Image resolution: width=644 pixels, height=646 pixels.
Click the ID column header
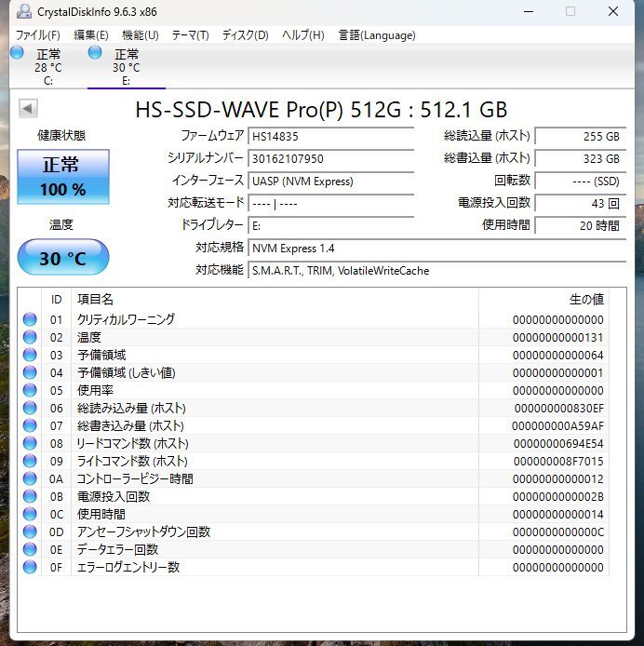[x=57, y=300]
